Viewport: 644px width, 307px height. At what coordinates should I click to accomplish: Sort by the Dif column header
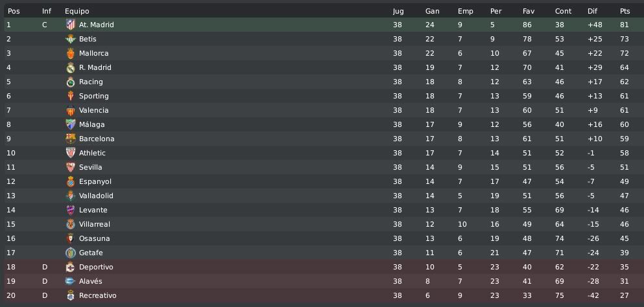[592, 11]
